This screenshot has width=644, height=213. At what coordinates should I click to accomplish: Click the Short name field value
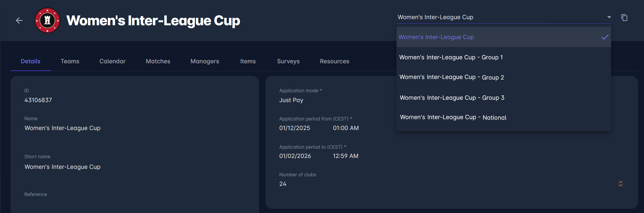point(62,167)
